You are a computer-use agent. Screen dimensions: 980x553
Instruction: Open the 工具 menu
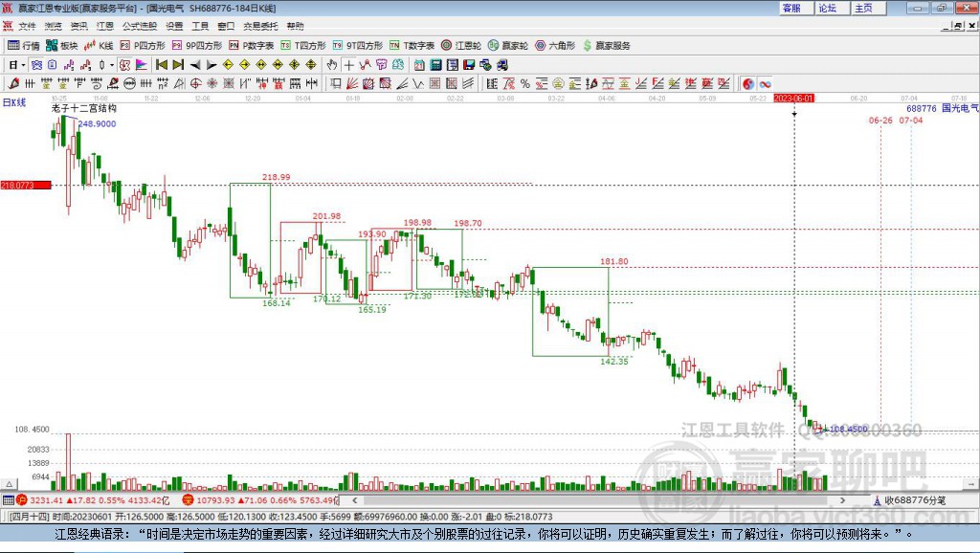200,26
